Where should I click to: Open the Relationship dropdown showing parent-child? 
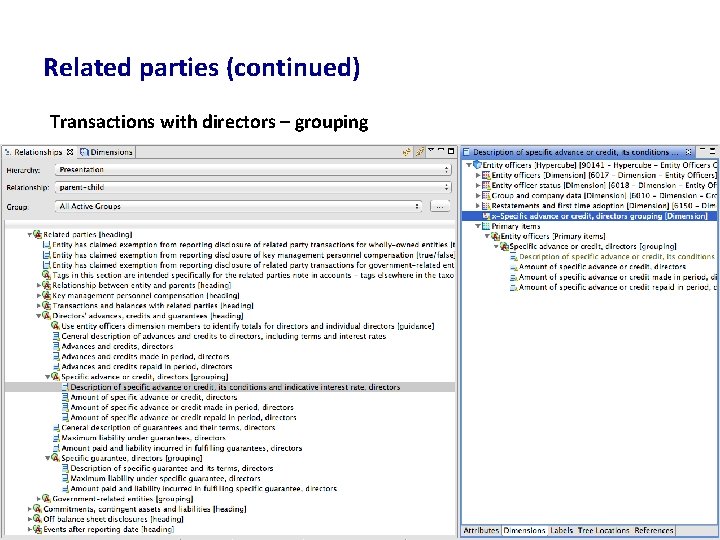pos(253,187)
